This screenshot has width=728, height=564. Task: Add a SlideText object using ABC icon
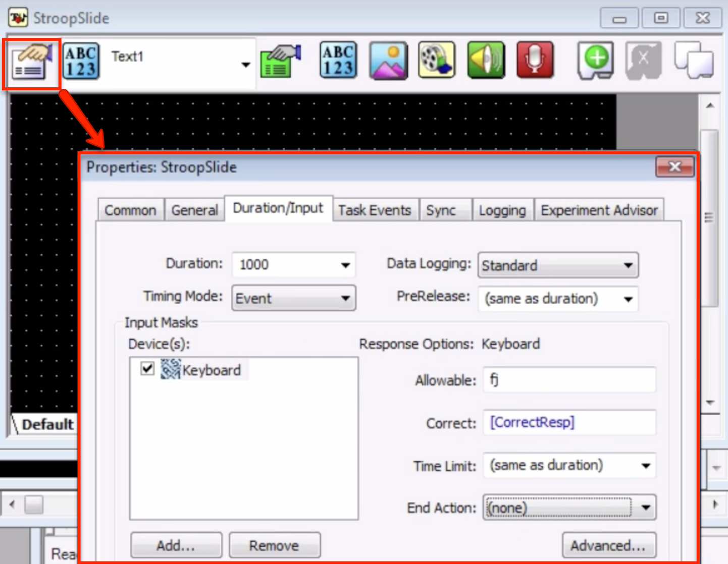(x=338, y=61)
